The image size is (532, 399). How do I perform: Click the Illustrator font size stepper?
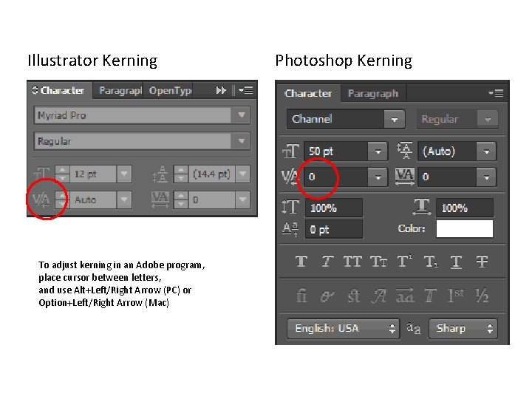[62, 174]
